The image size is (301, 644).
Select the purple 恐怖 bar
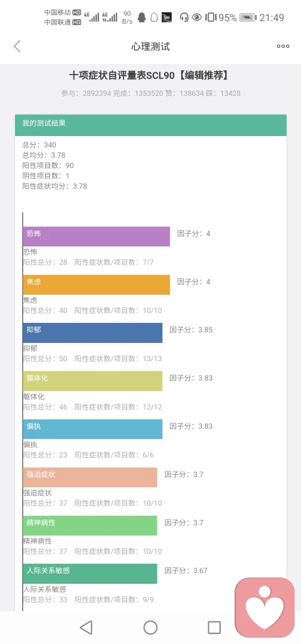[x=97, y=236]
